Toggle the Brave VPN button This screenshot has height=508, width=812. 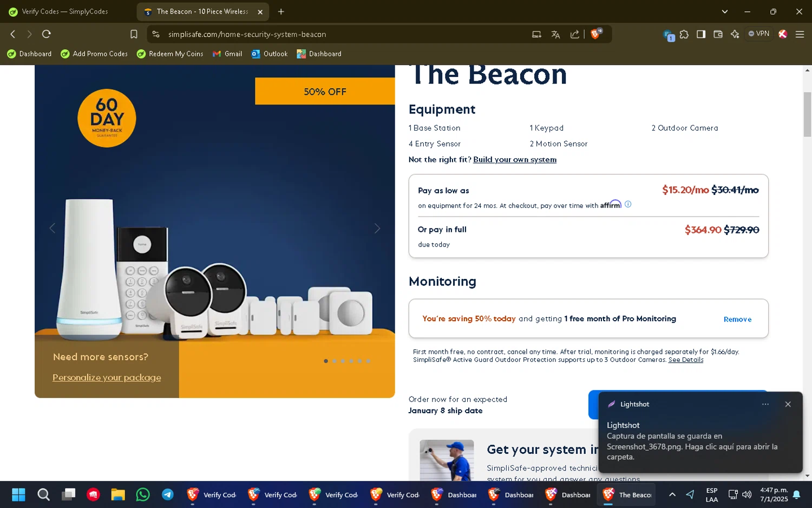758,34
